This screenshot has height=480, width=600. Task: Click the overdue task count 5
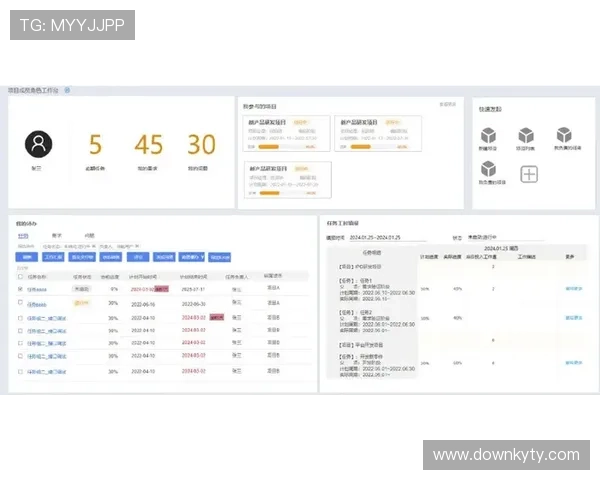(x=95, y=145)
